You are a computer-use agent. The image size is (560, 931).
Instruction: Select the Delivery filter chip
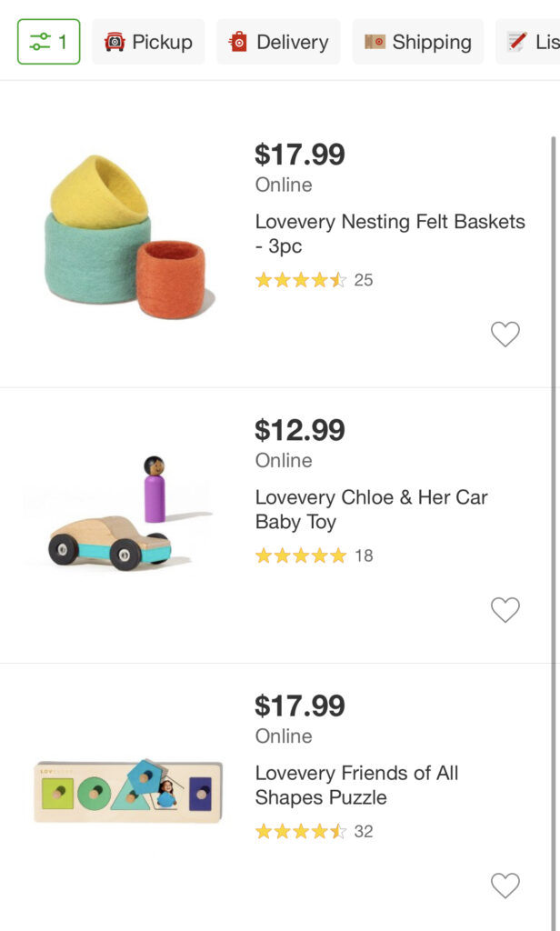point(278,42)
